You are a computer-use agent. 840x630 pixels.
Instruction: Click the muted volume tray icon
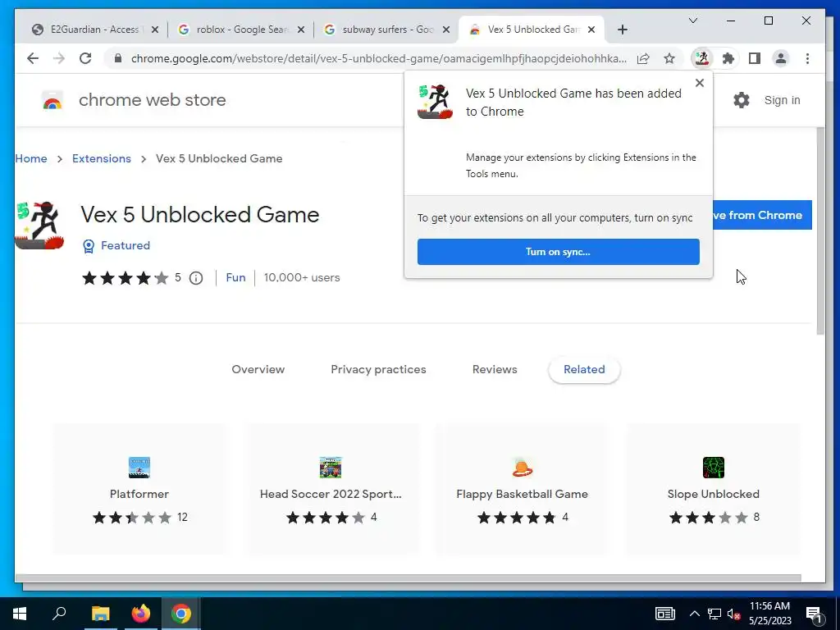click(x=734, y=614)
